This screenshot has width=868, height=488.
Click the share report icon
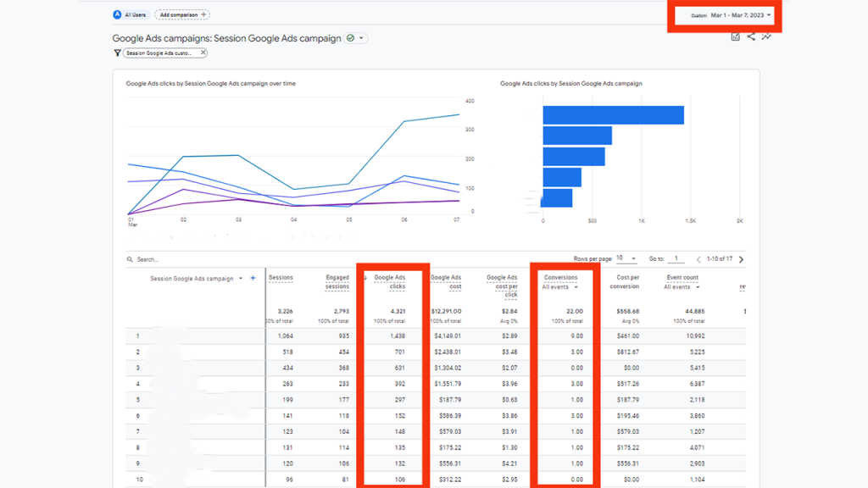pos(751,37)
